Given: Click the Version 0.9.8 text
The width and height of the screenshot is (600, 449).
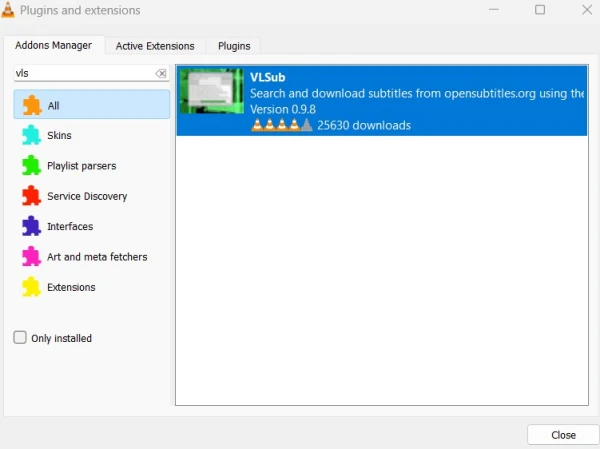Looking at the screenshot, I should click(x=283, y=109).
